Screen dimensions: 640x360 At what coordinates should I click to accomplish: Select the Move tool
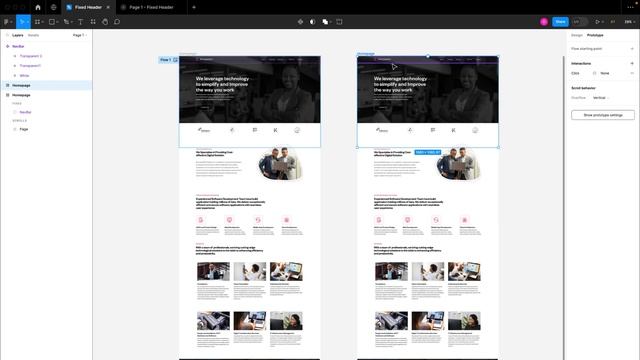[x=22, y=22]
